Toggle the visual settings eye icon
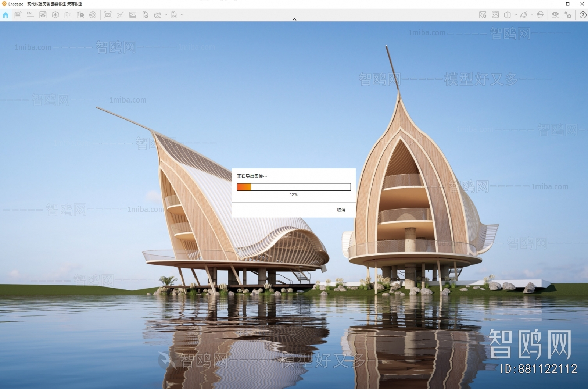The width and height of the screenshot is (588, 389). (x=555, y=15)
